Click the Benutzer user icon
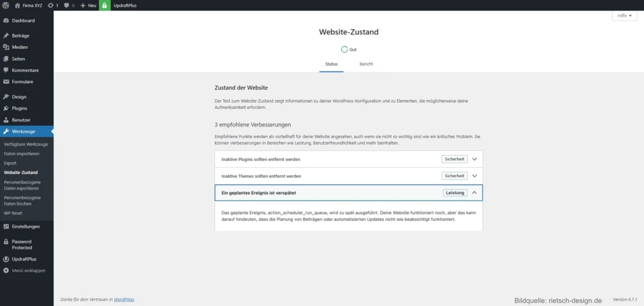The image size is (644, 306). [x=6, y=120]
